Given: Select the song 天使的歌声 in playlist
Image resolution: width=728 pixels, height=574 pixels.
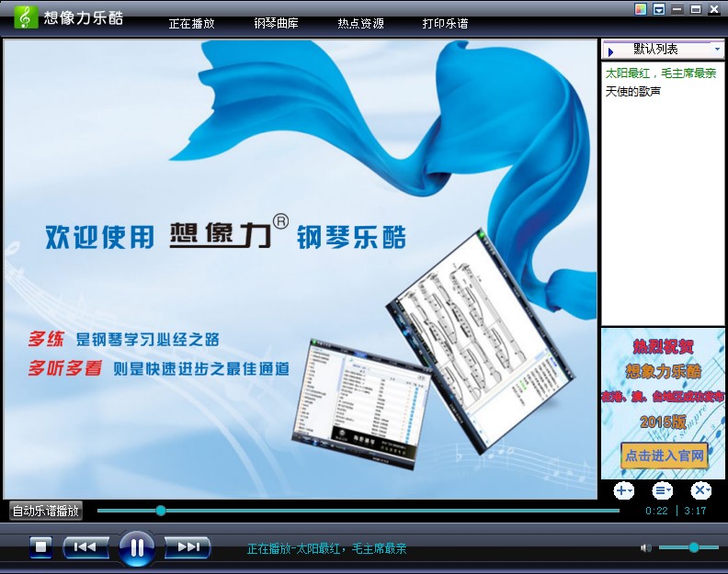Looking at the screenshot, I should (632, 92).
